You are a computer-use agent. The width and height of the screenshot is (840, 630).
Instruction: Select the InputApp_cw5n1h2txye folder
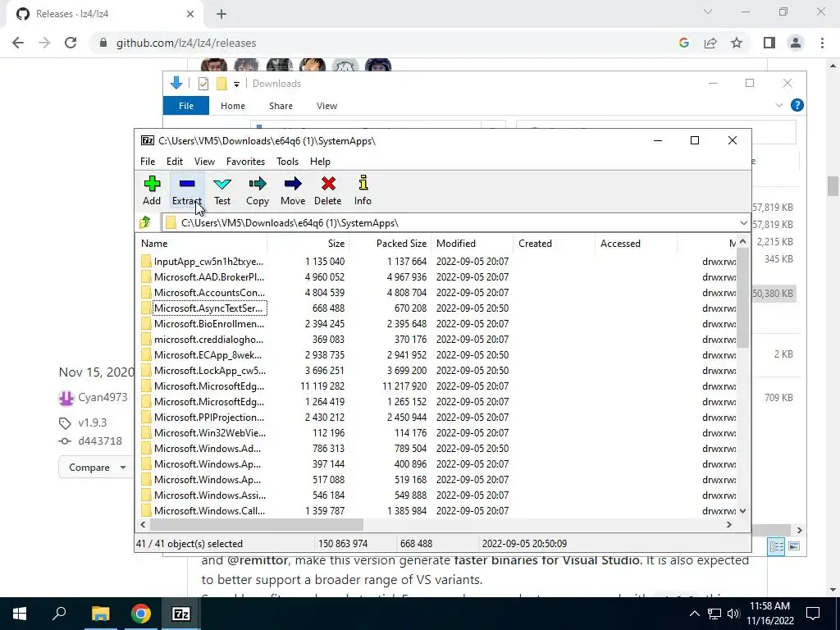[x=208, y=262]
